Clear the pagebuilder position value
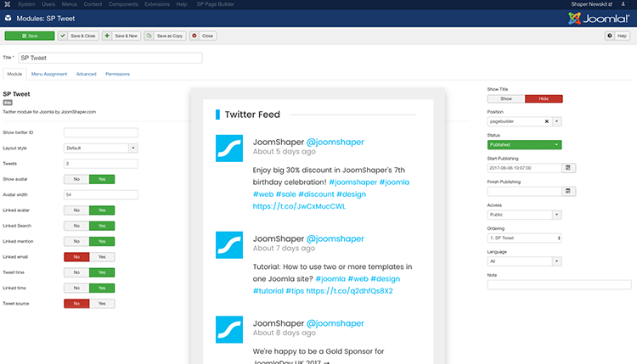This screenshot has width=637, height=364. [547, 121]
